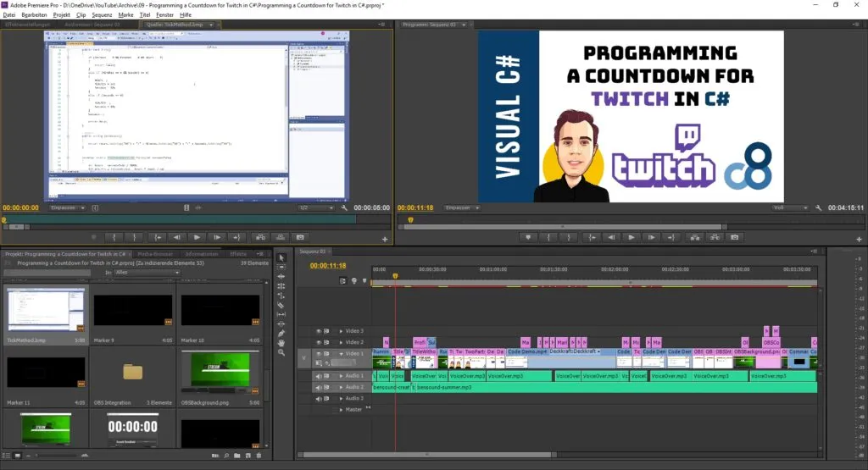Select the Razor tool
The image size is (868, 470).
pyautogui.click(x=281, y=305)
